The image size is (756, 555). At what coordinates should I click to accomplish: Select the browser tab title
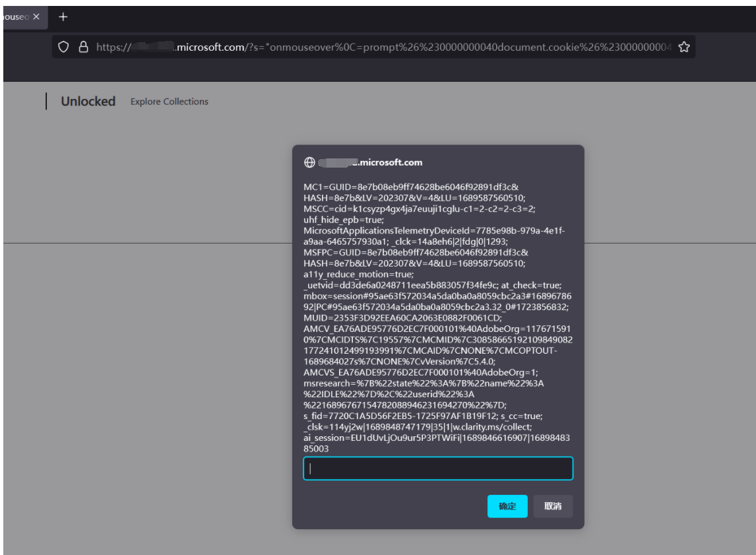click(x=16, y=17)
